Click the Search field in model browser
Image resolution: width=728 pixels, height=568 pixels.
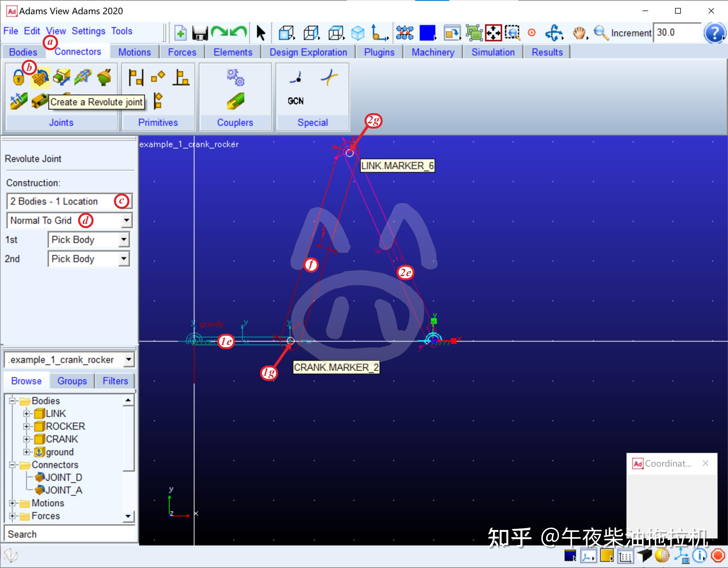point(70,534)
